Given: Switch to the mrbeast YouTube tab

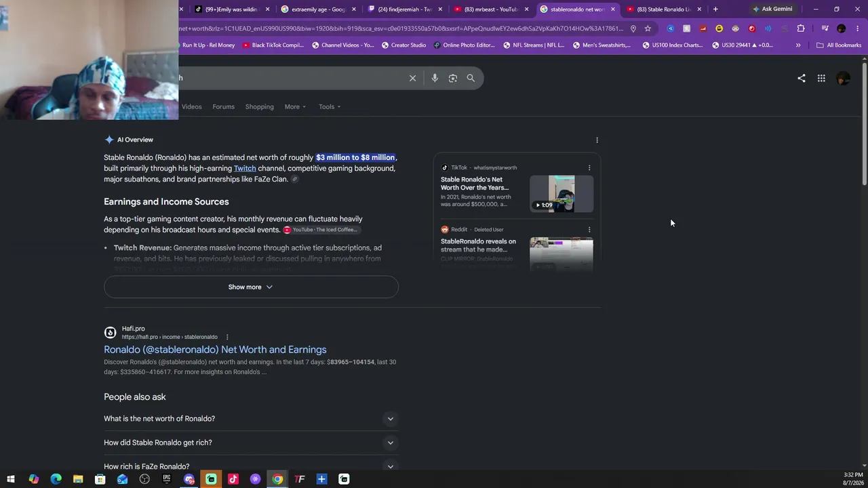Looking at the screenshot, I should coord(491,9).
